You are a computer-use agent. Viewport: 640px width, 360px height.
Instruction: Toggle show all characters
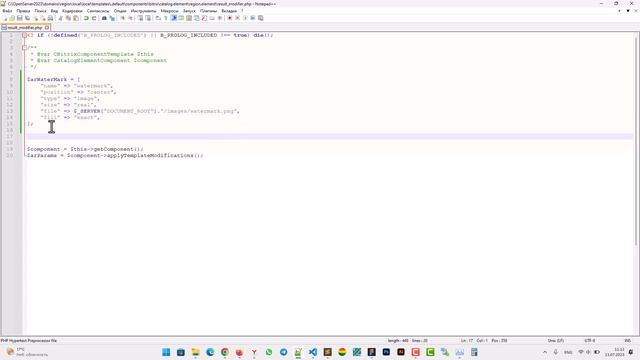coord(166,18)
